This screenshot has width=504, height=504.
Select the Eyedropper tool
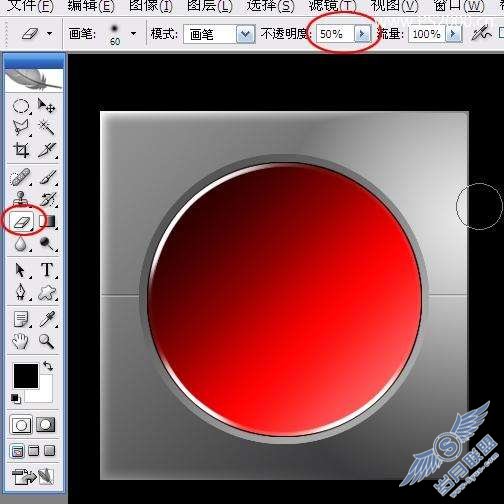click(47, 319)
